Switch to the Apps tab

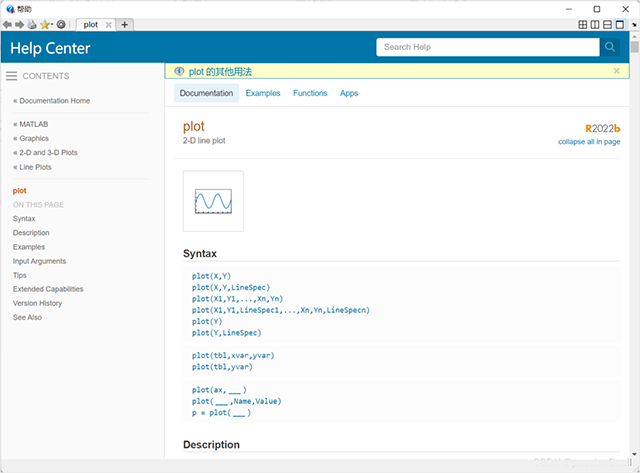click(349, 93)
